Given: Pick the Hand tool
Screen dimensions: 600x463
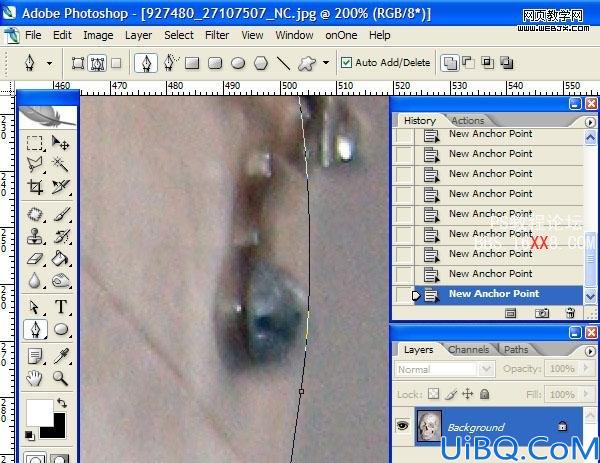Looking at the screenshot, I should (35, 378).
